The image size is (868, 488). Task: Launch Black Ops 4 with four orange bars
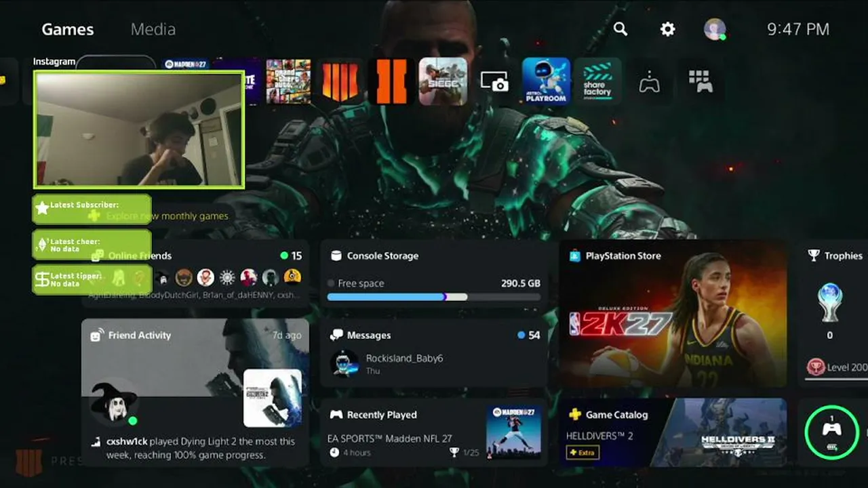click(340, 81)
